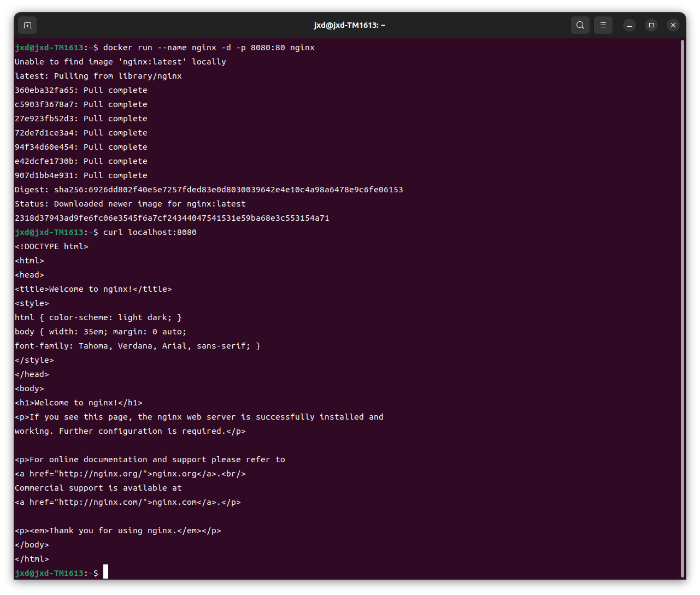Click the 94f34d60e454 Pull complete line
This screenshot has height=595, width=700.
[81, 147]
